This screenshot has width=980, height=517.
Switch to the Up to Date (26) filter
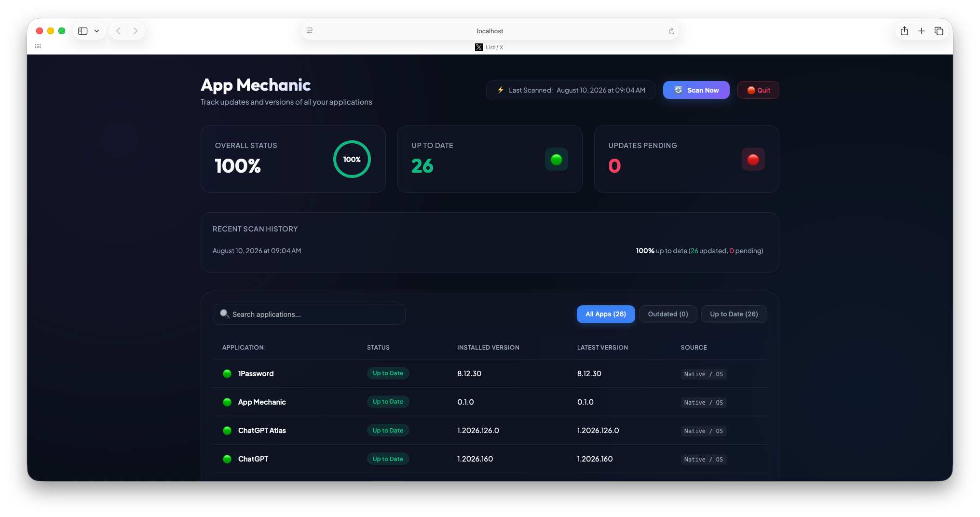734,314
